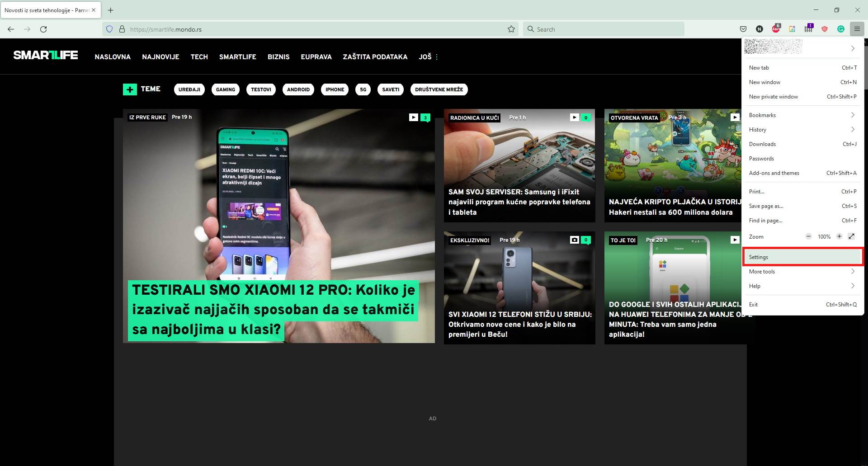Screen dimensions: 868x466
Task: Go to ZAŠTITA PODATAKA section
Action: click(375, 57)
